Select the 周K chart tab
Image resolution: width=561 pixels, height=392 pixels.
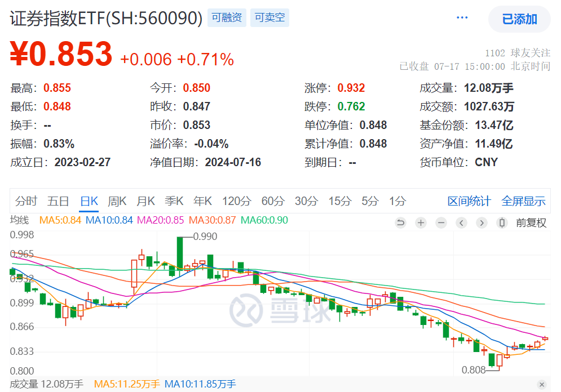click(117, 201)
